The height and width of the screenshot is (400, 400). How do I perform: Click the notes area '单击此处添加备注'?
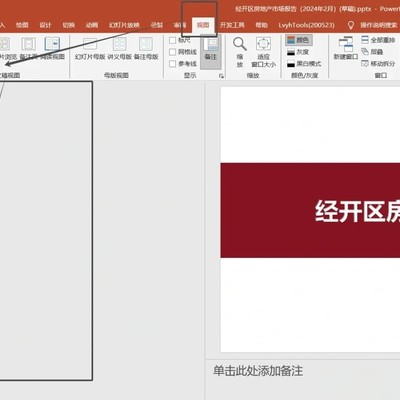pyautogui.click(x=258, y=371)
